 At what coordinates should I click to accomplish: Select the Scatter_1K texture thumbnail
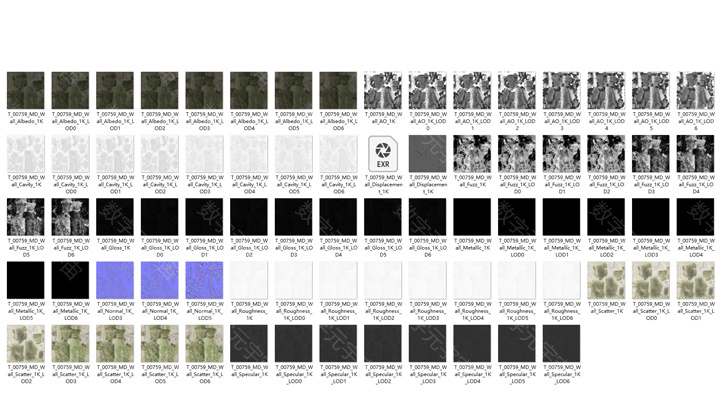tap(608, 279)
